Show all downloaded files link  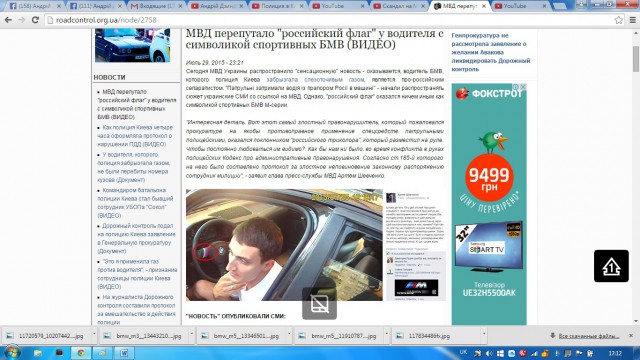pyautogui.click(x=589, y=336)
